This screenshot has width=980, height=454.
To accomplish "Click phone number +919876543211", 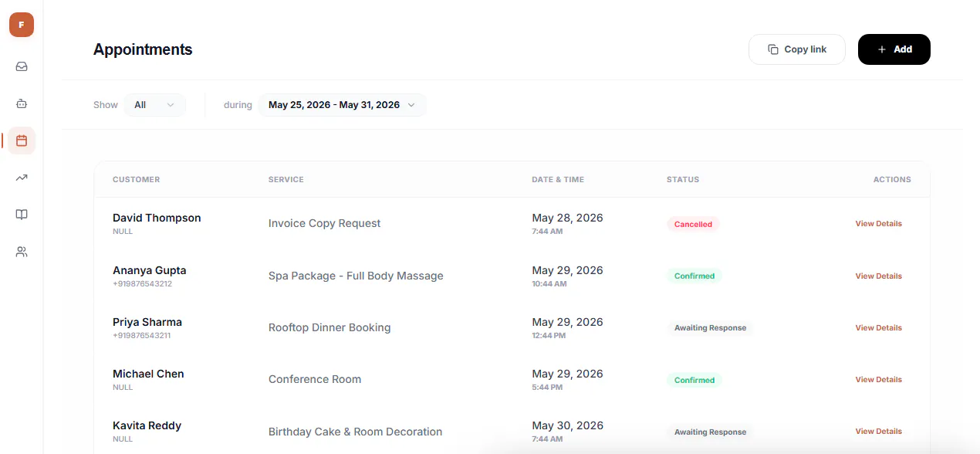I will pos(142,336).
